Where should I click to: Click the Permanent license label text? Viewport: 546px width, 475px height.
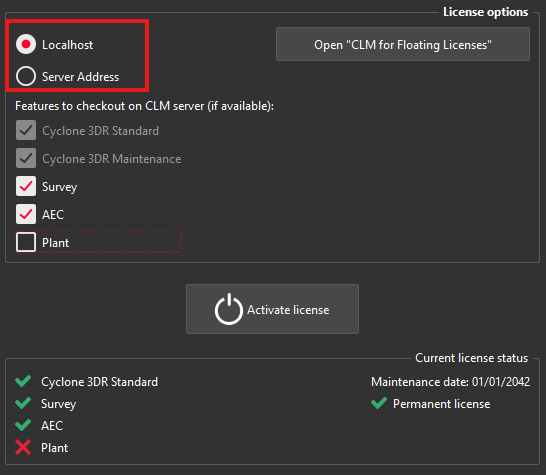tap(442, 404)
